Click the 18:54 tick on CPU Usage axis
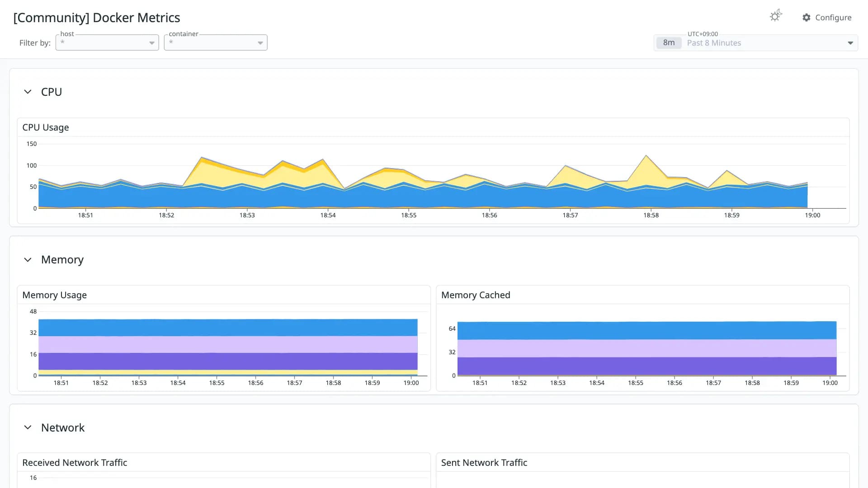This screenshot has height=488, width=868. 328,215
